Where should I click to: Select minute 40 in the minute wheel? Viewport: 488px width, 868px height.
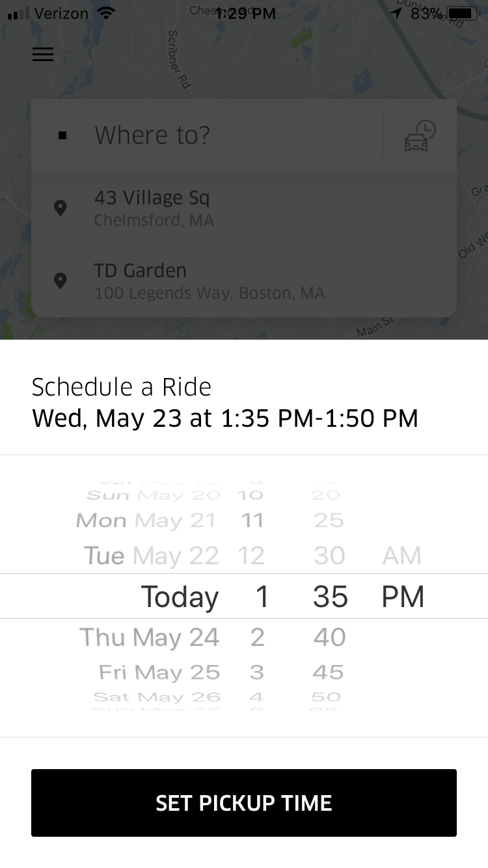click(329, 638)
